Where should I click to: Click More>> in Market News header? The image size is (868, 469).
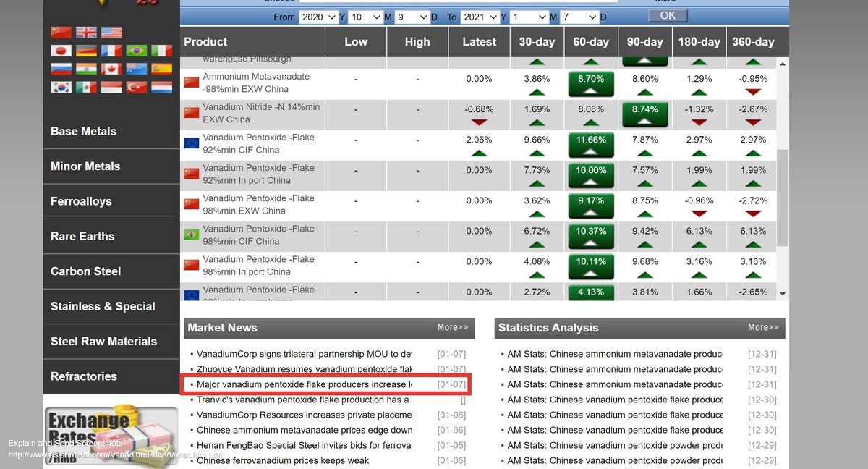coord(452,327)
